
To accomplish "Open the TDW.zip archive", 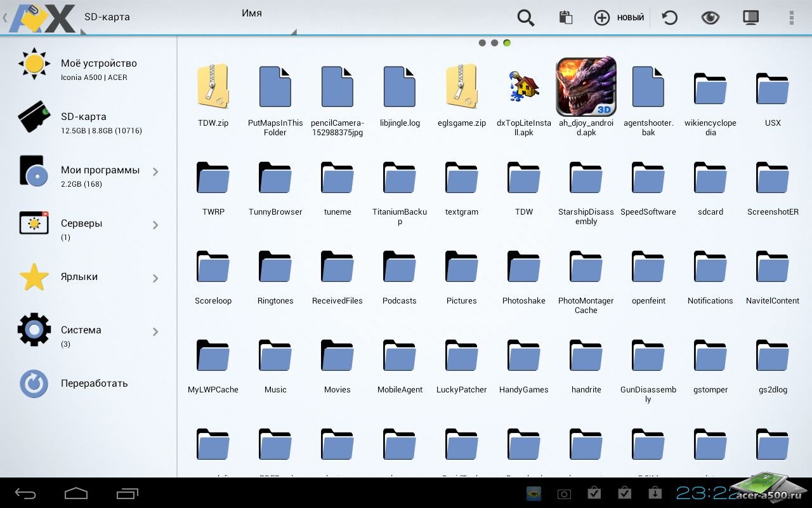I will pos(213,88).
